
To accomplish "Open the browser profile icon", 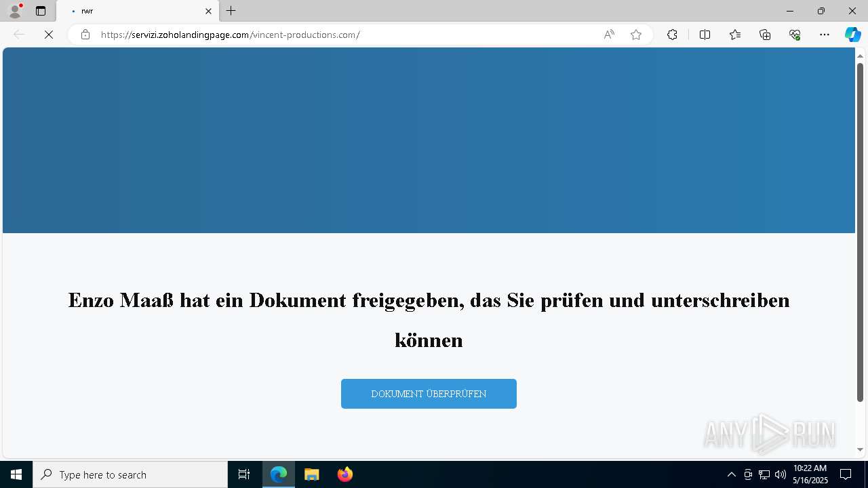I will (x=15, y=11).
